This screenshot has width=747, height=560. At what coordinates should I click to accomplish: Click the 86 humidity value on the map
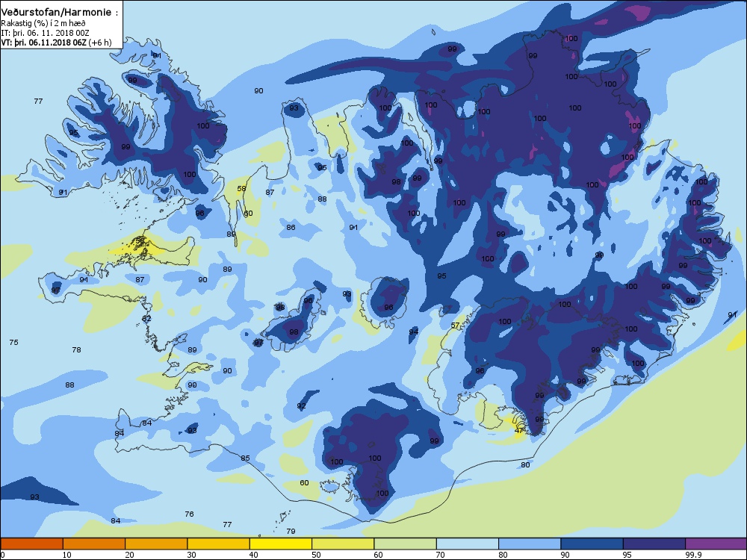coord(291,227)
